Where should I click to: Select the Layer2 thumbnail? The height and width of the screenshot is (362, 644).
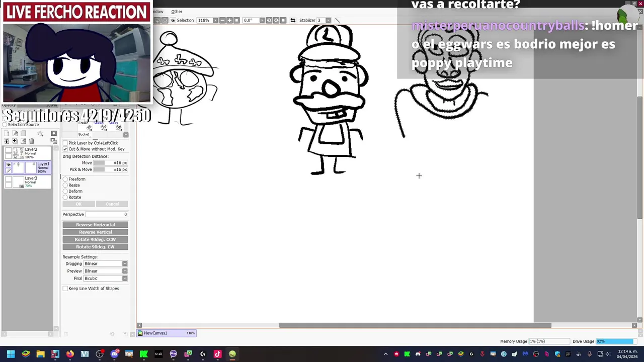[x=19, y=153]
